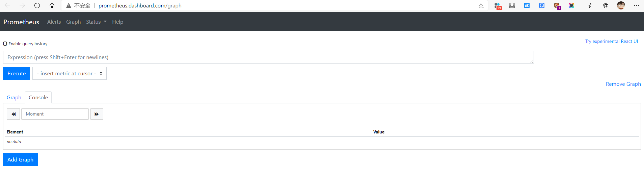
Task: Open the browser favorites list icon
Action: pos(591,5)
